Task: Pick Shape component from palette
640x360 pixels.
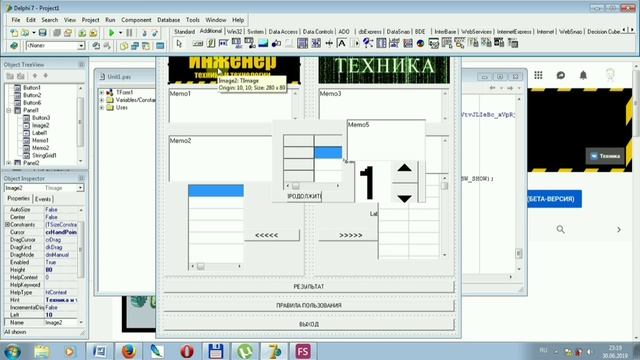Action: click(x=276, y=43)
